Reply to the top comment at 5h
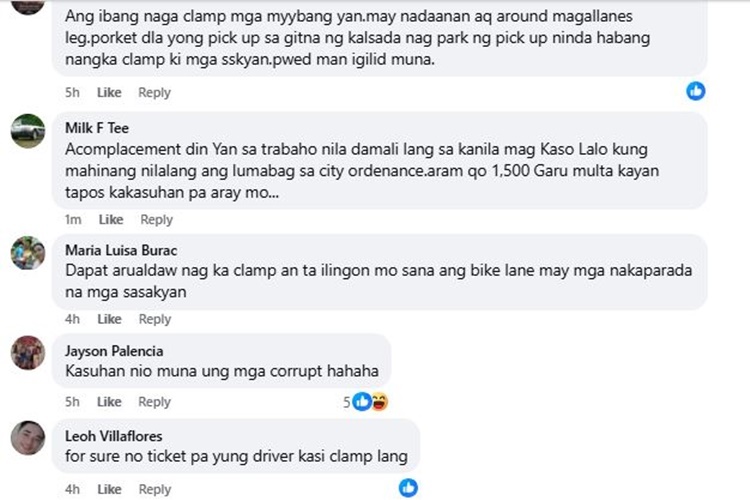 pos(155,92)
